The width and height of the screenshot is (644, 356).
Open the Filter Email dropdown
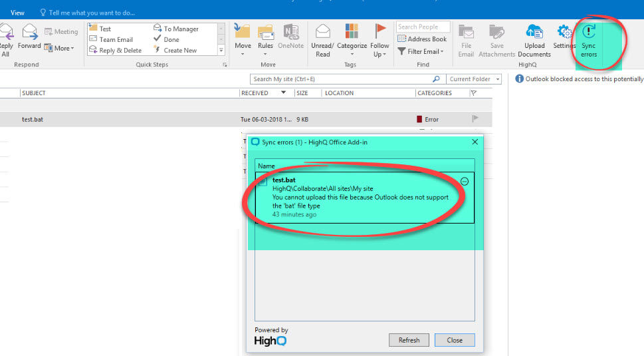pyautogui.click(x=421, y=51)
